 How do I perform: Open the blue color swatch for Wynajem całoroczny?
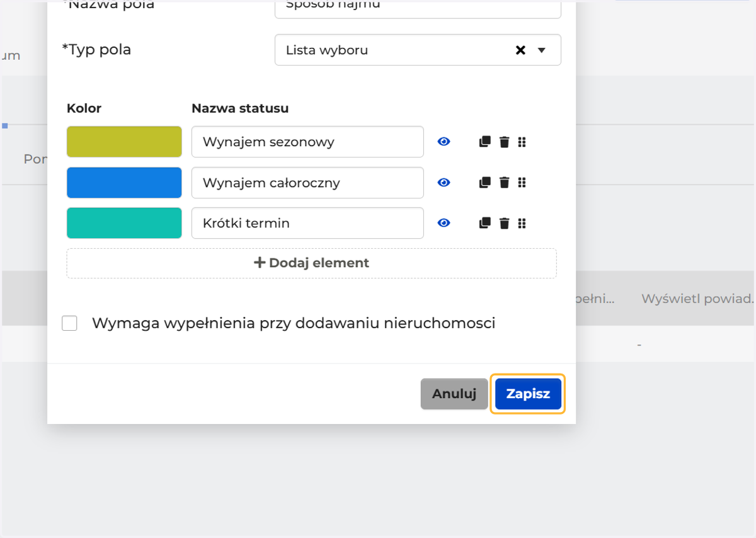pos(124,183)
